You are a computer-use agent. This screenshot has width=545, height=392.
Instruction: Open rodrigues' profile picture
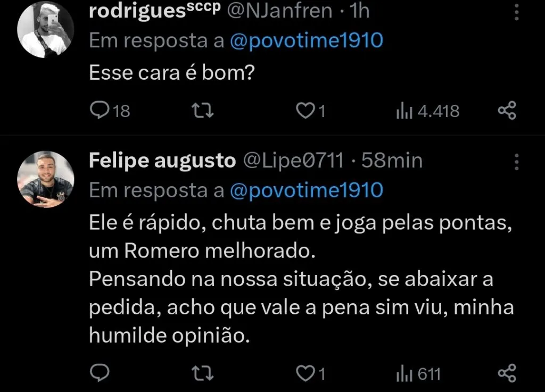(x=46, y=27)
